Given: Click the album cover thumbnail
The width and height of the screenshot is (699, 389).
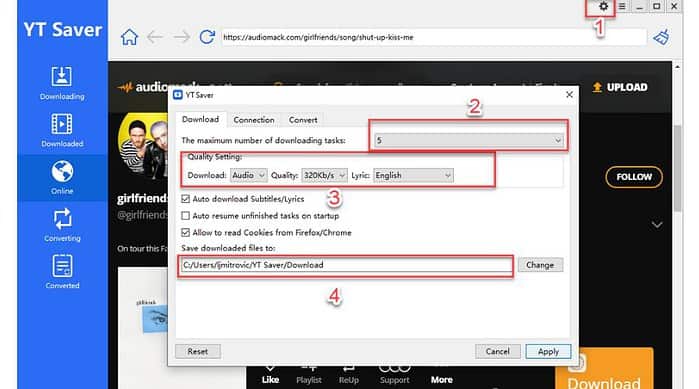Looking at the screenshot, I should pos(143,328).
